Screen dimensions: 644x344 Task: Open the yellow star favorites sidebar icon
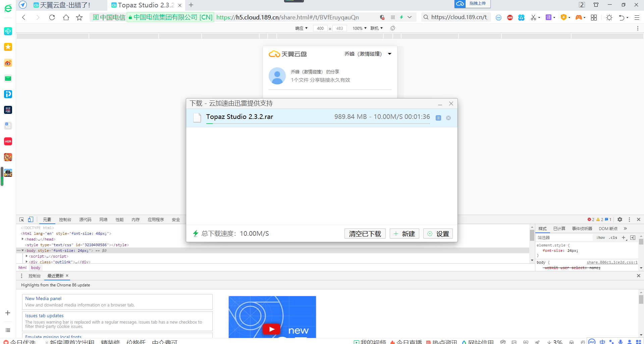click(x=8, y=47)
